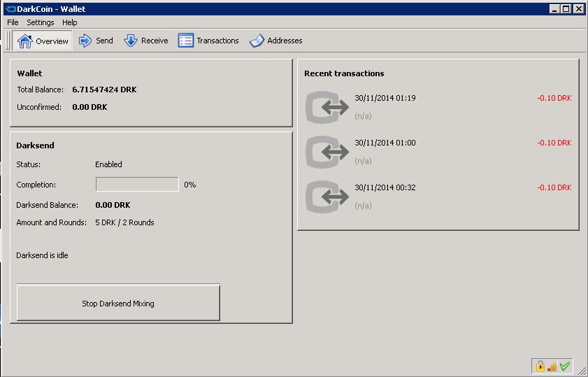Click transaction icon for 30/11/2014 01:00
Screen dimensions: 588x377
[x=327, y=152]
